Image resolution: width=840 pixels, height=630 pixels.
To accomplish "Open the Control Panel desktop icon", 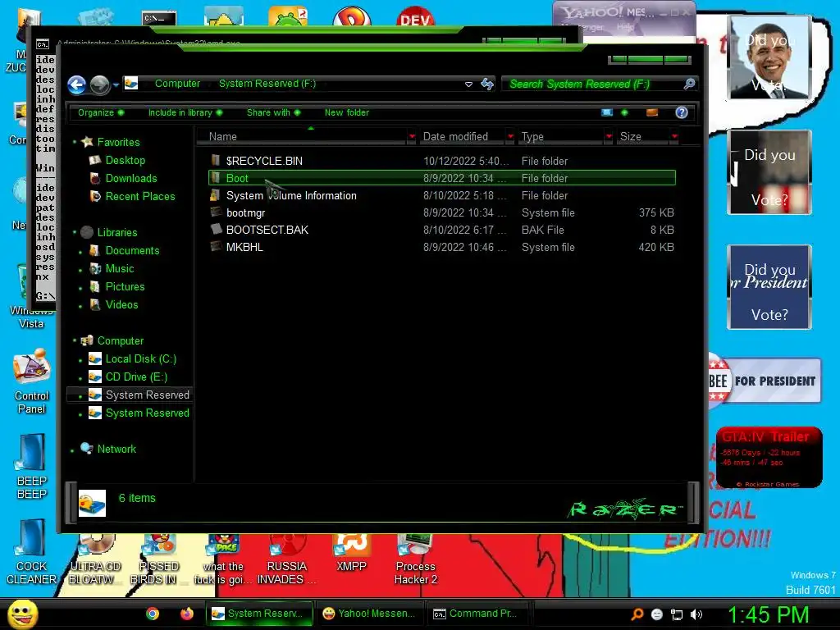I will [x=32, y=381].
